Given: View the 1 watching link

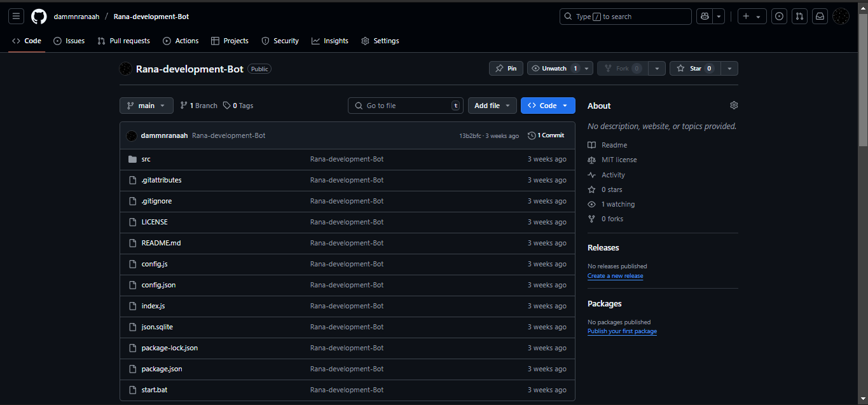Looking at the screenshot, I should [x=611, y=204].
